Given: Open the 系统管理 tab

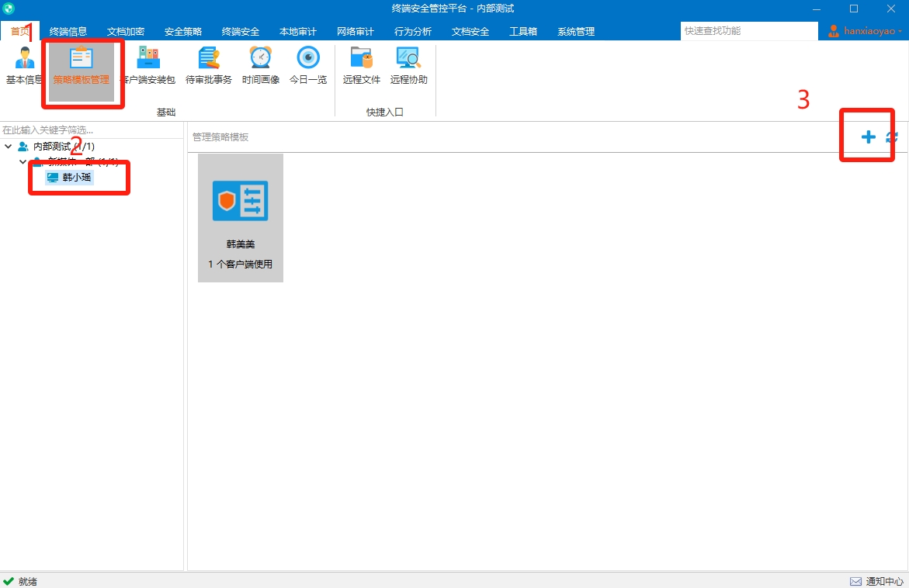Looking at the screenshot, I should [x=576, y=31].
